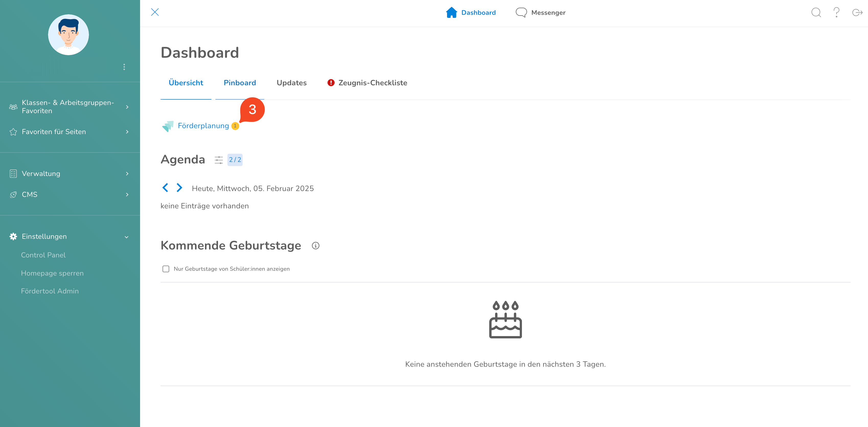868x427 pixels.
Task: Close sidebar with the X icon
Action: [155, 12]
